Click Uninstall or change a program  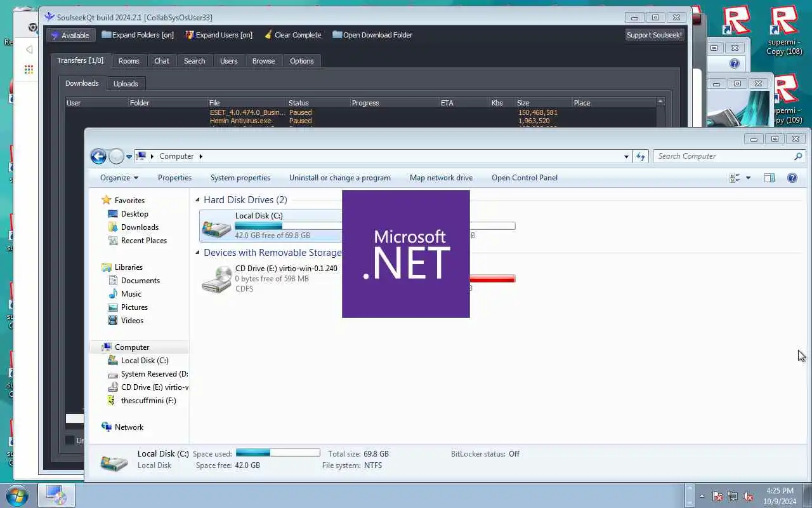pyautogui.click(x=340, y=178)
